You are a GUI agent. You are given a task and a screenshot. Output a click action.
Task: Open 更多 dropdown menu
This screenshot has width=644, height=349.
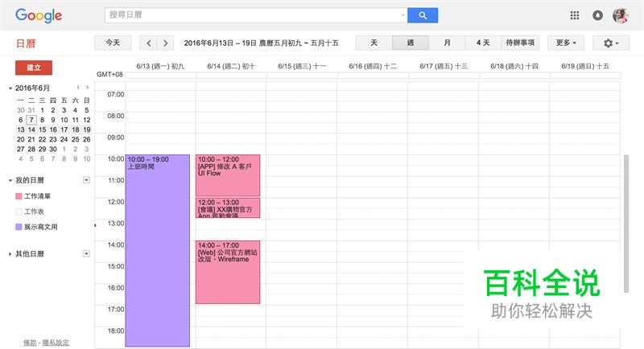[x=566, y=43]
